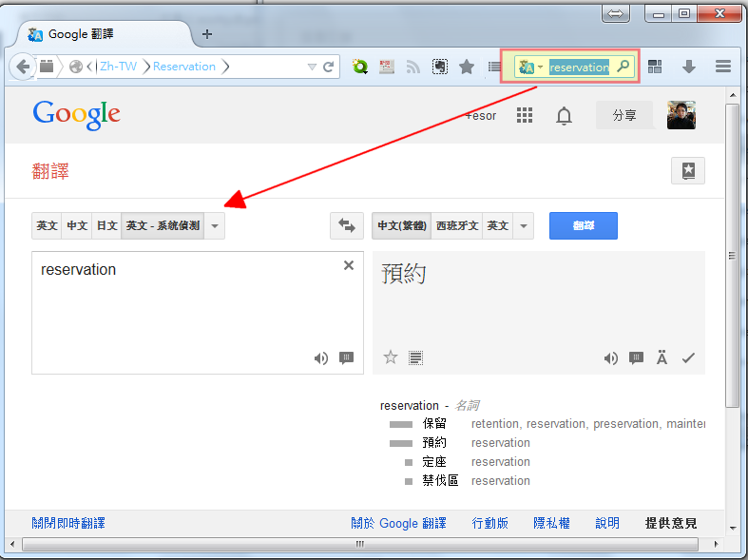Clear the source text with the X

coord(349,265)
